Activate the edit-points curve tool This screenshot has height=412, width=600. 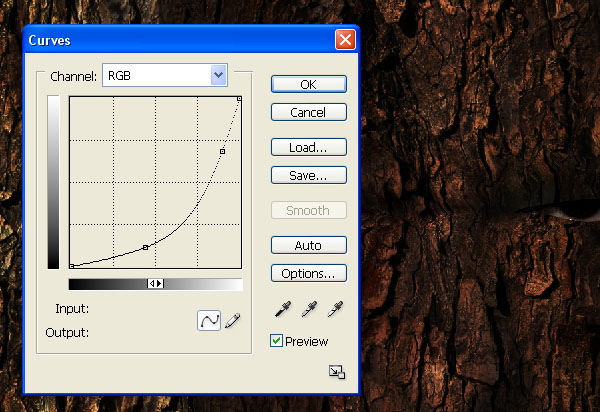click(x=209, y=321)
